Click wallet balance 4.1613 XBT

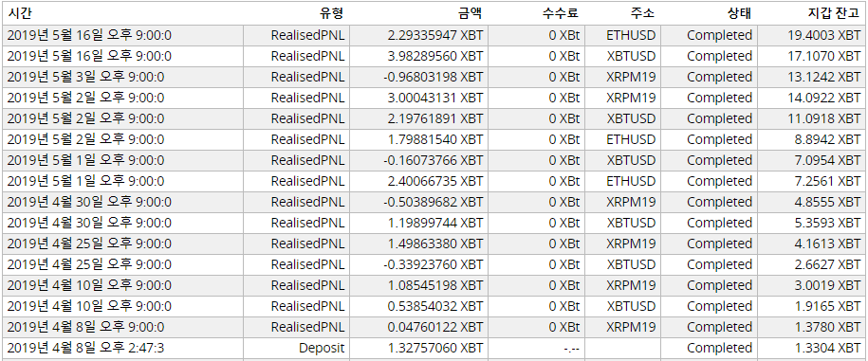pyautogui.click(x=827, y=244)
